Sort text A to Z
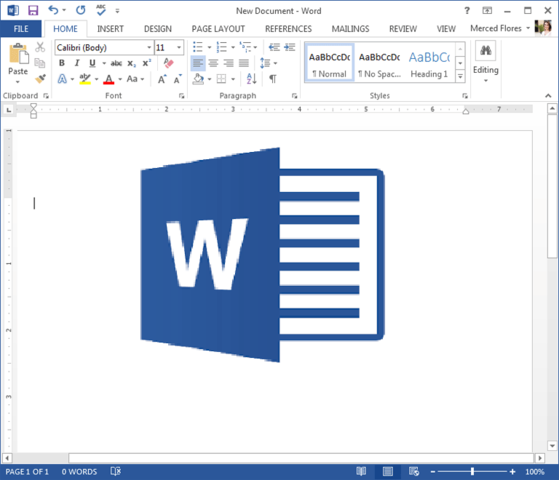559x480 pixels. 252,79
